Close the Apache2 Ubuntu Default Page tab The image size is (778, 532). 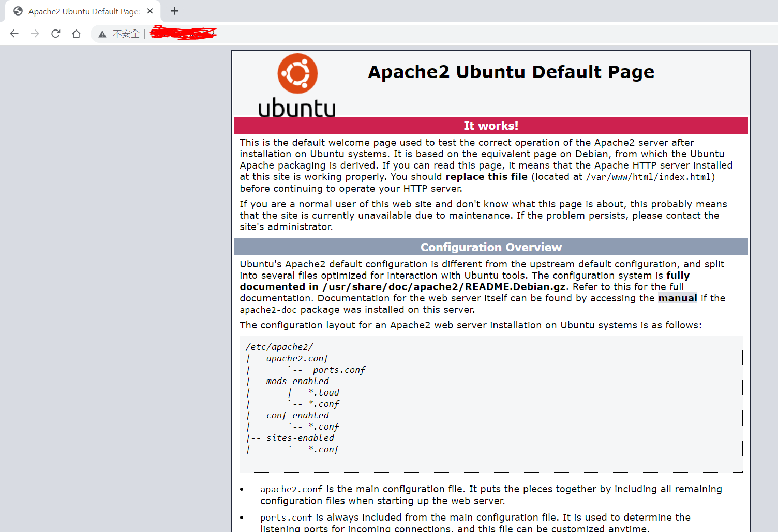tap(150, 11)
